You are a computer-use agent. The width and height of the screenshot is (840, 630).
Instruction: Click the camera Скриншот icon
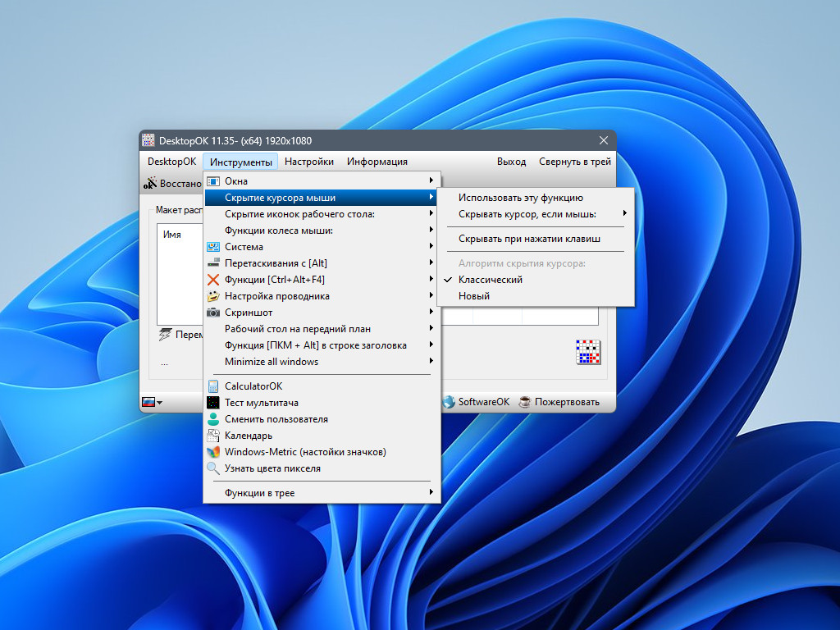tap(213, 313)
